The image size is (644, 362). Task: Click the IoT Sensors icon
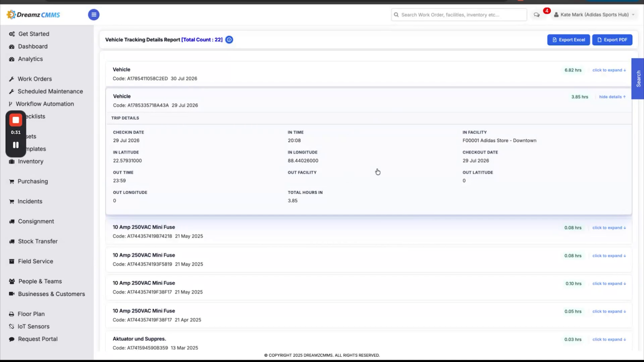click(12, 326)
